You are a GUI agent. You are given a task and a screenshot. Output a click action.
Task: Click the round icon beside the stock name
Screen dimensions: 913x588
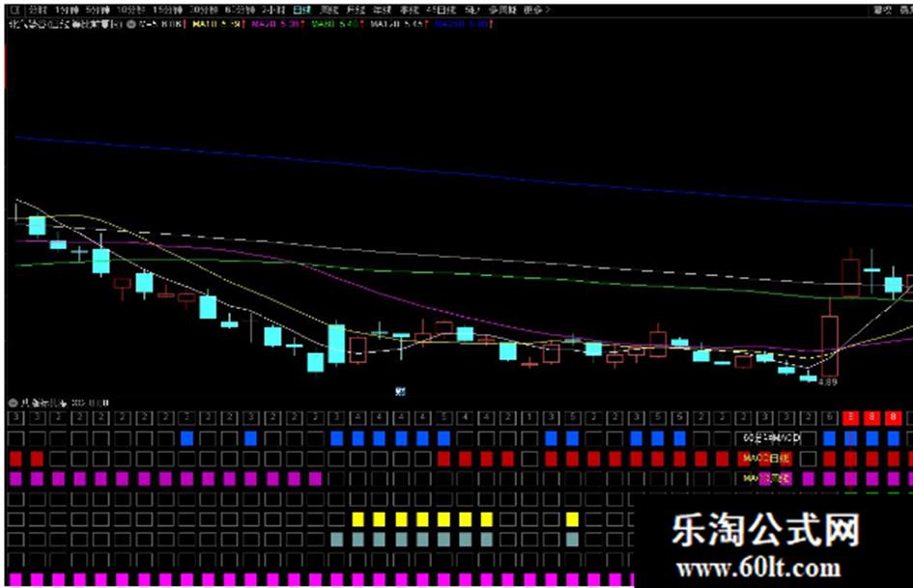131,24
